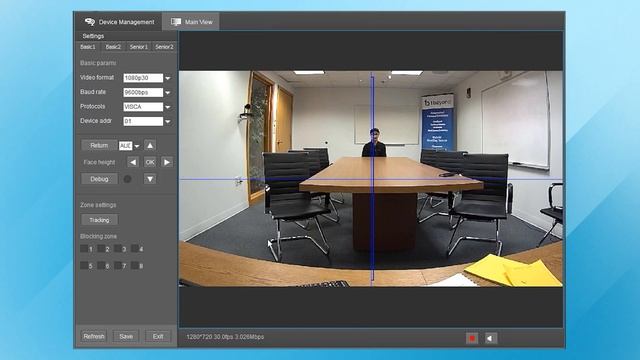The image size is (640, 360).
Task: Click the Video format 1080p30 field
Action: [143, 78]
